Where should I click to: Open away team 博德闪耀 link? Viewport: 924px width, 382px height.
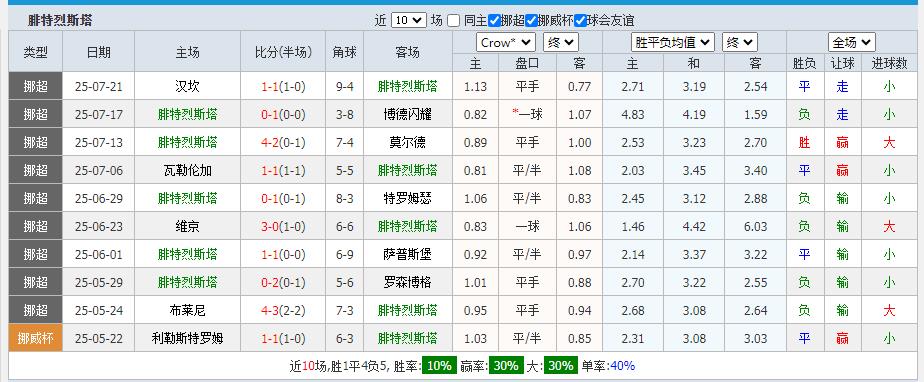click(x=408, y=114)
